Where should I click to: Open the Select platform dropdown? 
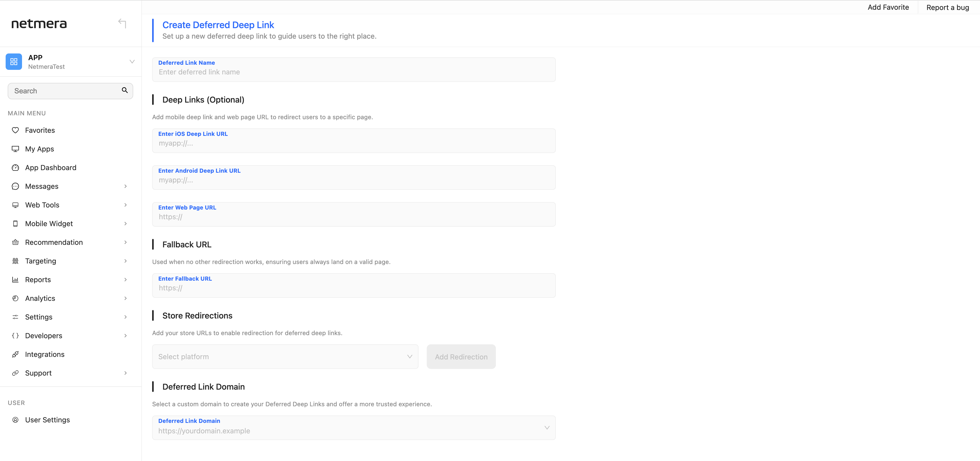click(285, 356)
